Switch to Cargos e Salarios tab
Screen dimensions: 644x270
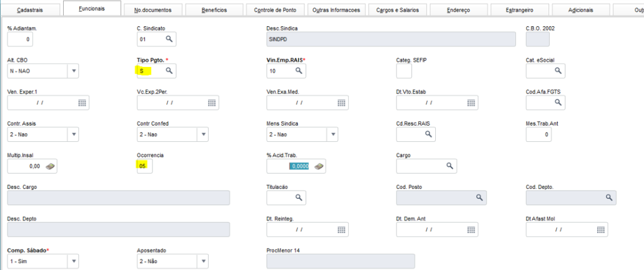tap(398, 10)
